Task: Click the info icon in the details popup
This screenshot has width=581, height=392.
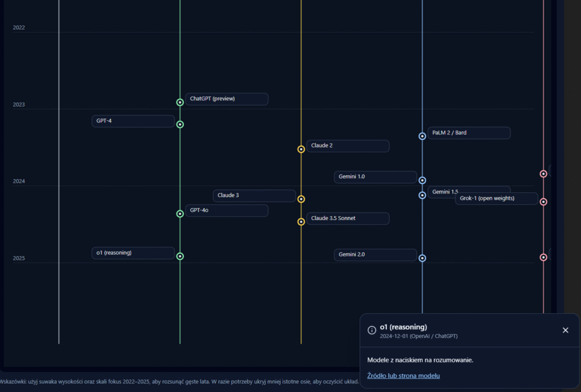Action: [x=372, y=331]
